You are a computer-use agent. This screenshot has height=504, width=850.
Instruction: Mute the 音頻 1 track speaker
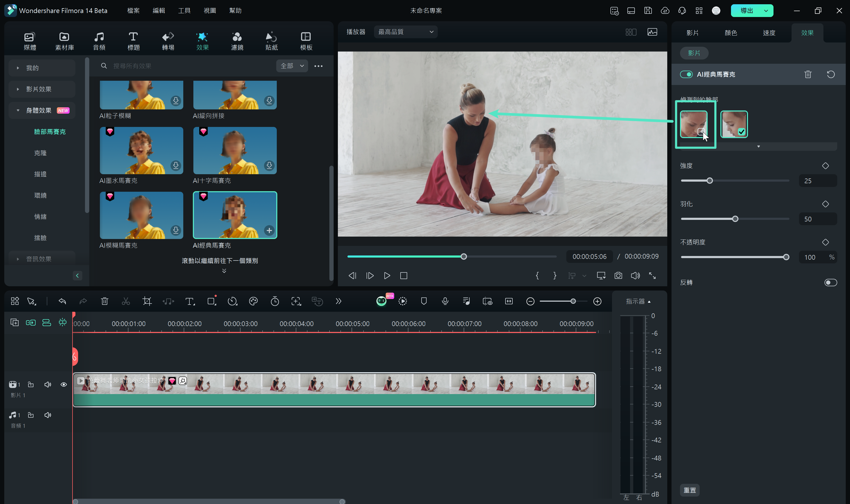[48, 415]
